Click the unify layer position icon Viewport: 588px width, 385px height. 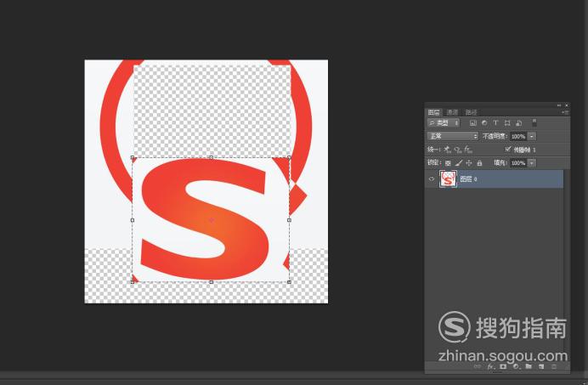tap(448, 150)
